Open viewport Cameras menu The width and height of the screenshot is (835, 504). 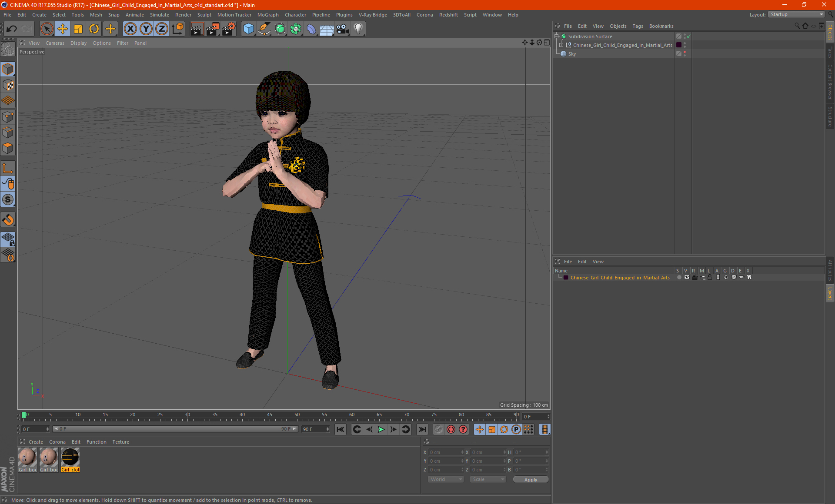pyautogui.click(x=55, y=43)
